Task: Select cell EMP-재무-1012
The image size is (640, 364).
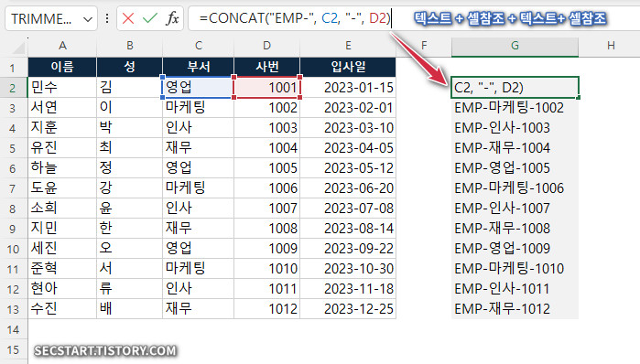Action: [x=515, y=308]
